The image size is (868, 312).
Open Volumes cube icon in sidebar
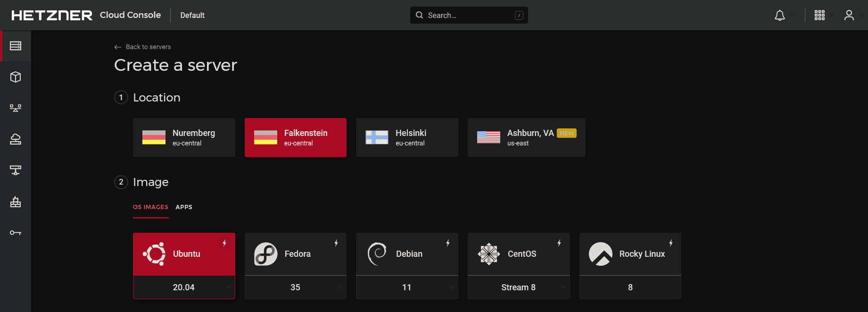point(16,77)
